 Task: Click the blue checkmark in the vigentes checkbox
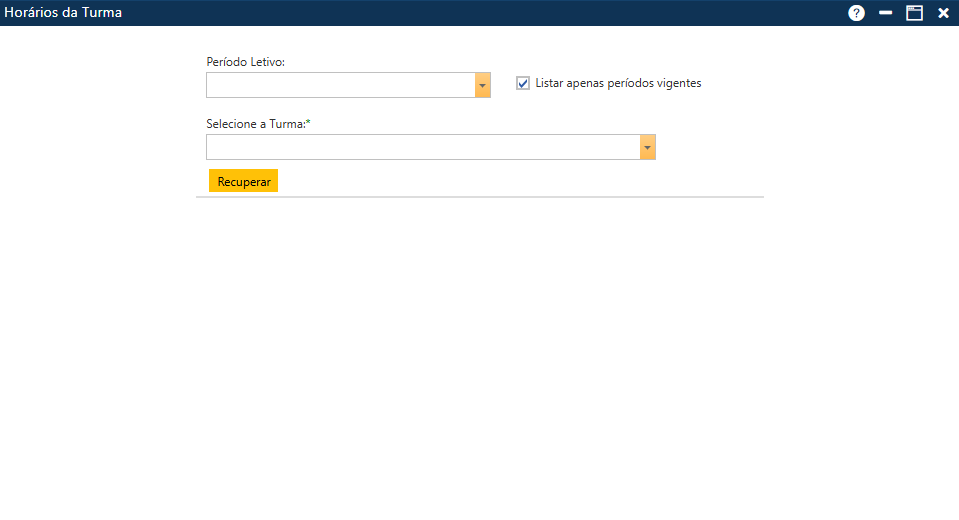click(x=523, y=83)
